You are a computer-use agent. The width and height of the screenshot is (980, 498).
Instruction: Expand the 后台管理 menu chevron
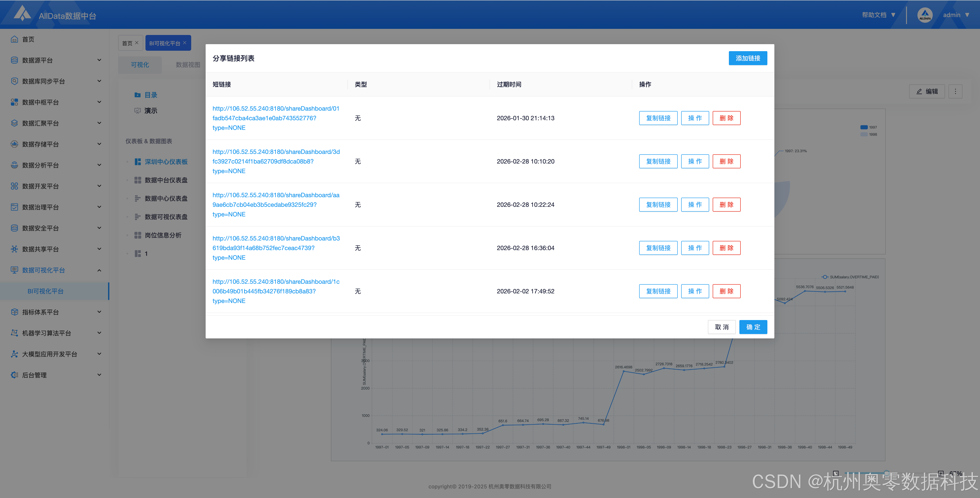(x=99, y=375)
